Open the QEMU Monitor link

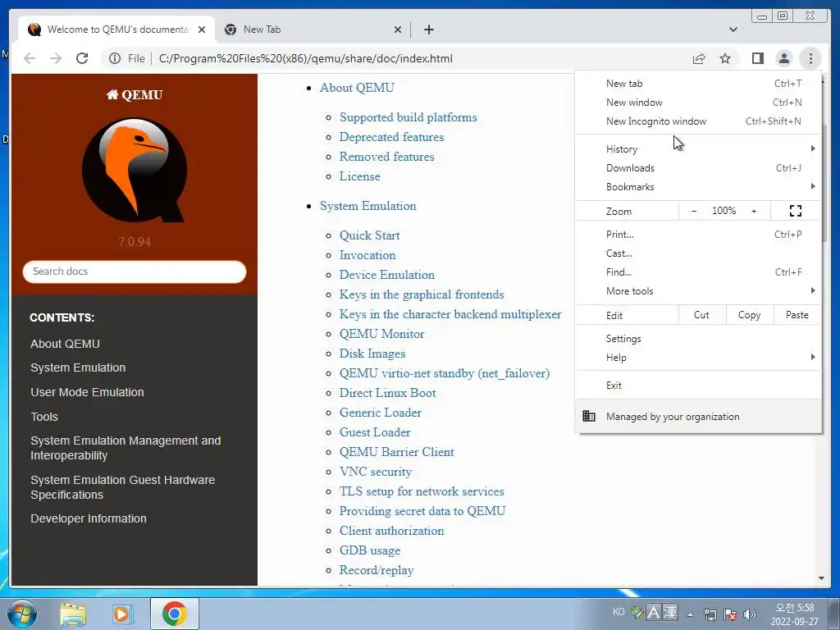tap(382, 334)
